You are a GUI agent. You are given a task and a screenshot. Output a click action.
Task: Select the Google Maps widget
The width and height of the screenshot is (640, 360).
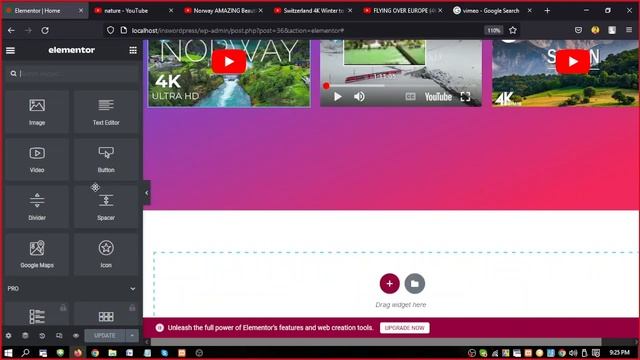(x=37, y=254)
